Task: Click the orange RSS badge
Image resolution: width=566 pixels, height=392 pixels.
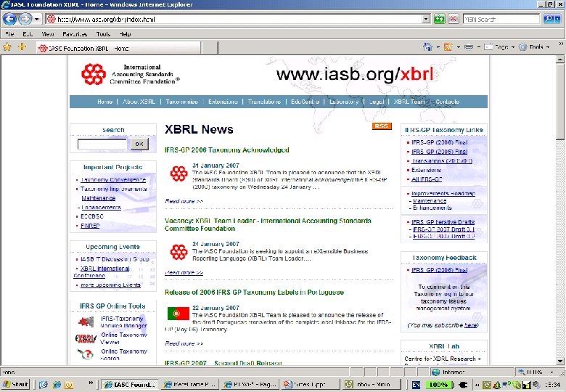Action: pyautogui.click(x=382, y=126)
